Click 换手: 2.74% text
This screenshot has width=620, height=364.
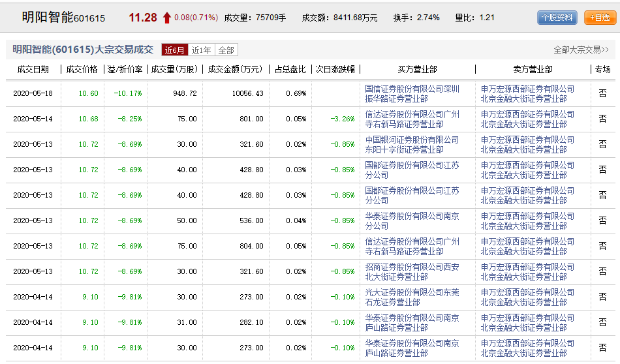(416, 18)
